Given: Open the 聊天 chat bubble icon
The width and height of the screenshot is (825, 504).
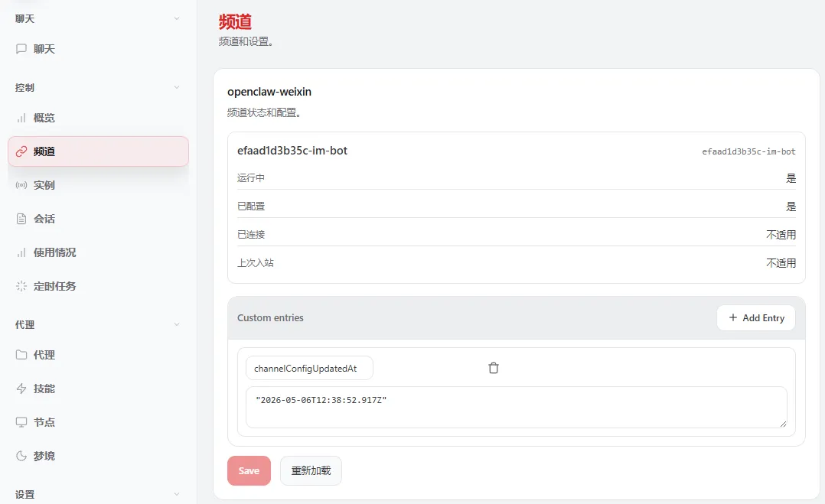Looking at the screenshot, I should tap(21, 49).
